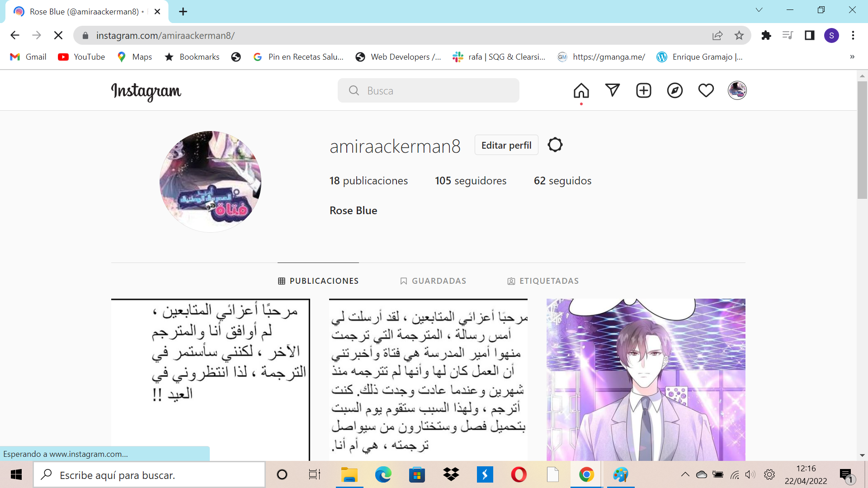Bookmark this page with star icon
Image resolution: width=868 pixels, height=488 pixels.
[x=739, y=35]
